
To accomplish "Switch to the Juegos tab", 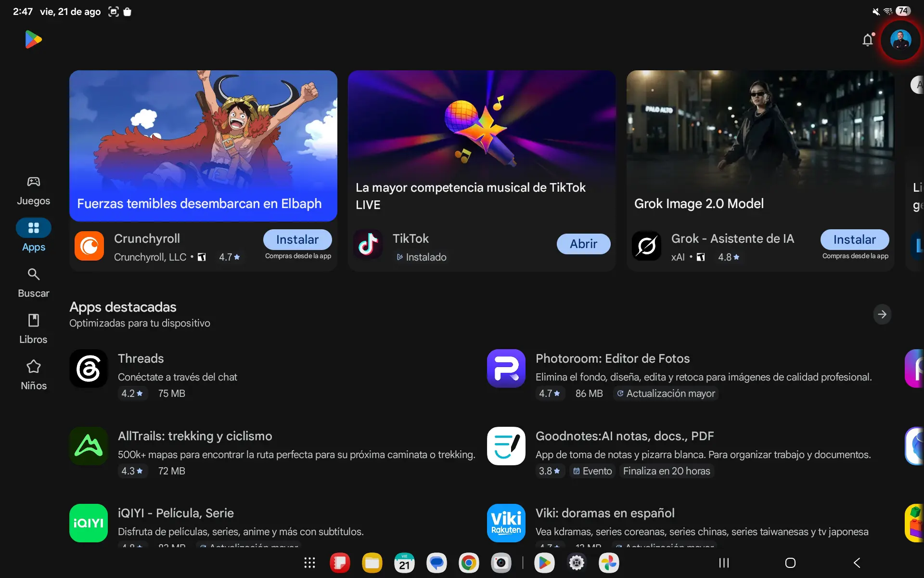I will [33, 191].
